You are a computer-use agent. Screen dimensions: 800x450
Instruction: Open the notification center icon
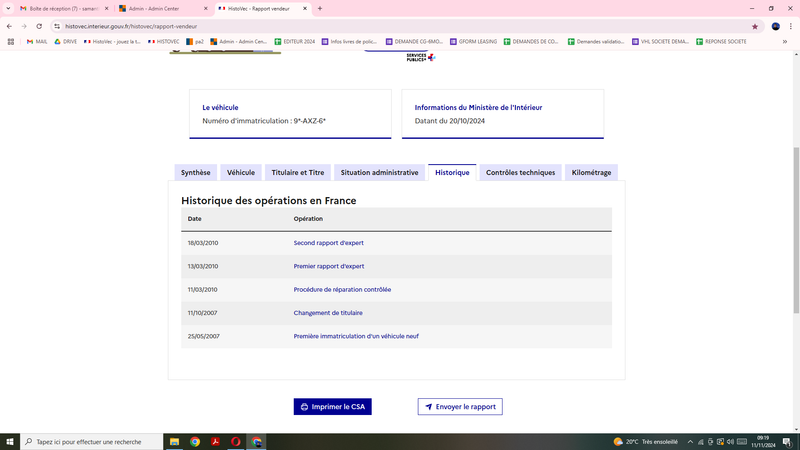pyautogui.click(x=787, y=442)
